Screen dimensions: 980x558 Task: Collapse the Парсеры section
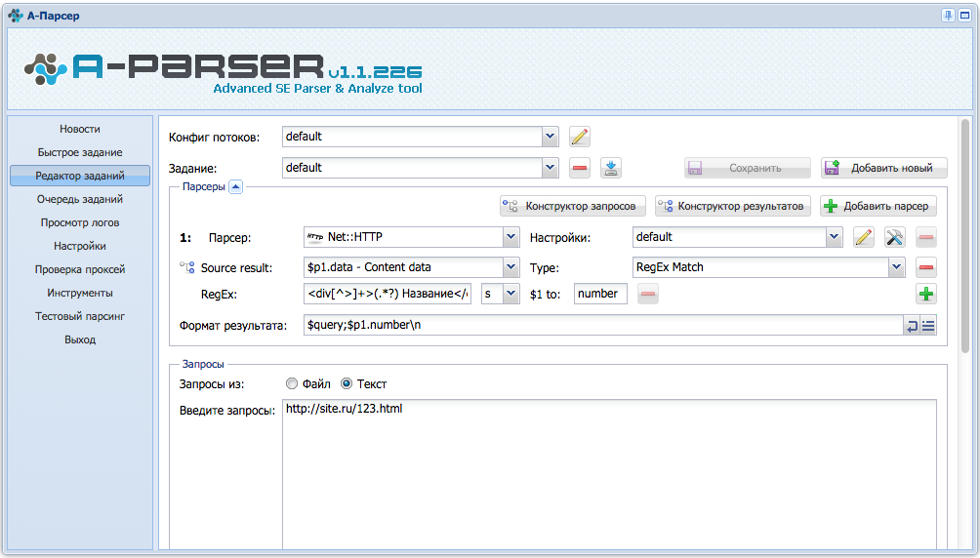click(235, 187)
